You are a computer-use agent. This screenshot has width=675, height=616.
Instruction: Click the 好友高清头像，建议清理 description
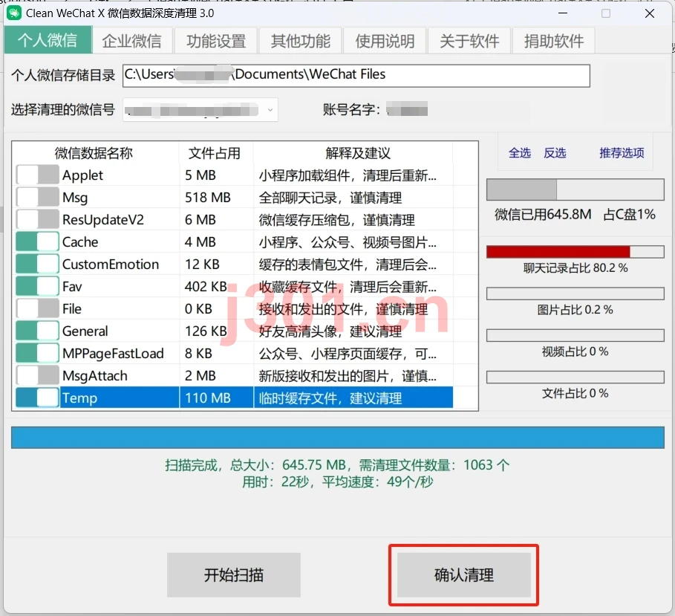[330, 331]
